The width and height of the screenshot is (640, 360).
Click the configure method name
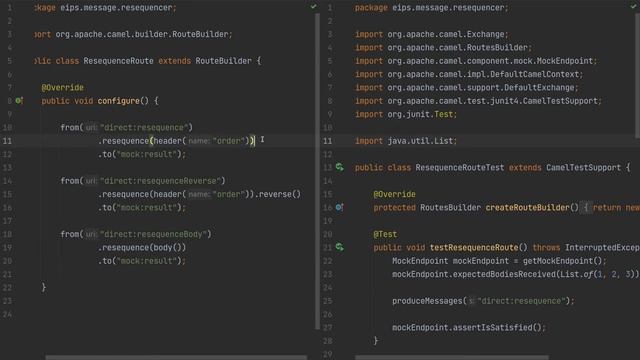point(118,101)
